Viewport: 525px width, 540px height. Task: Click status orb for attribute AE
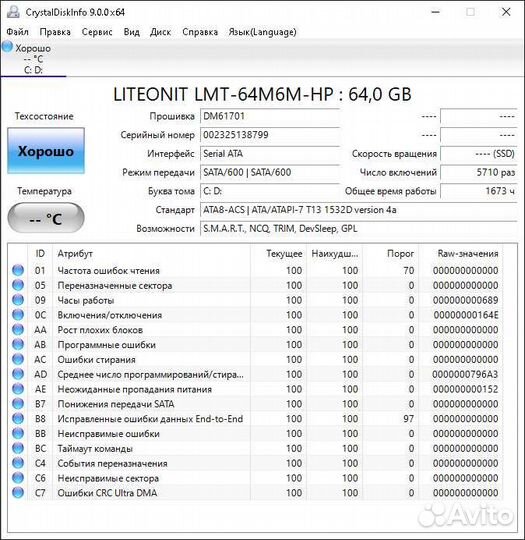18,389
